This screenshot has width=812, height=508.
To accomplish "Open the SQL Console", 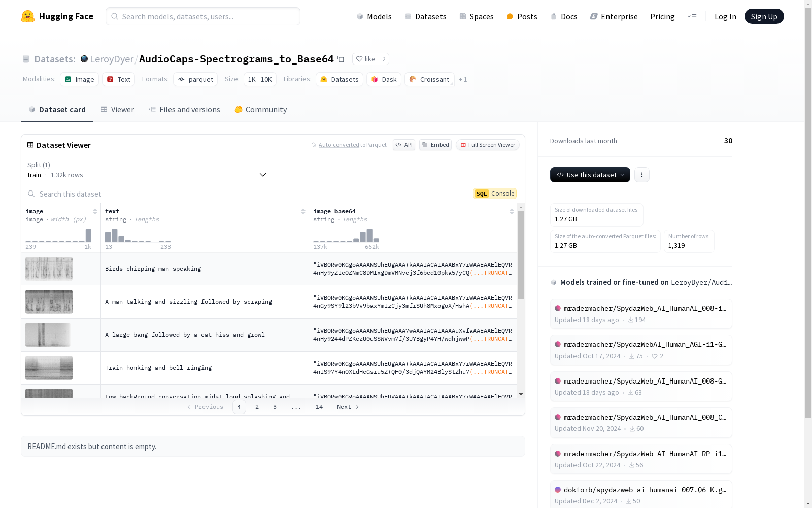I will (x=495, y=194).
